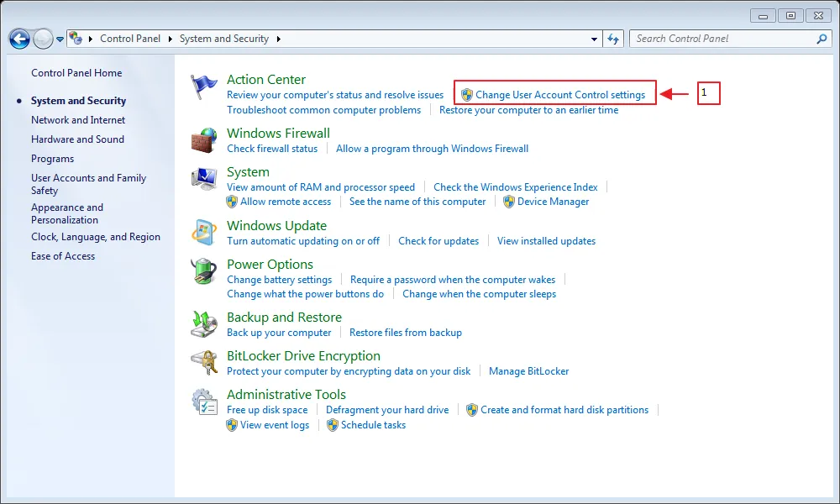This screenshot has height=504, width=840.
Task: Click the greyed Forward navigation button
Action: (x=43, y=39)
